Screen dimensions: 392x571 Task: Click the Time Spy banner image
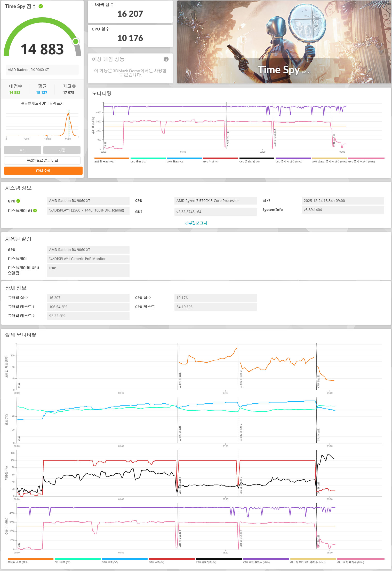(284, 42)
